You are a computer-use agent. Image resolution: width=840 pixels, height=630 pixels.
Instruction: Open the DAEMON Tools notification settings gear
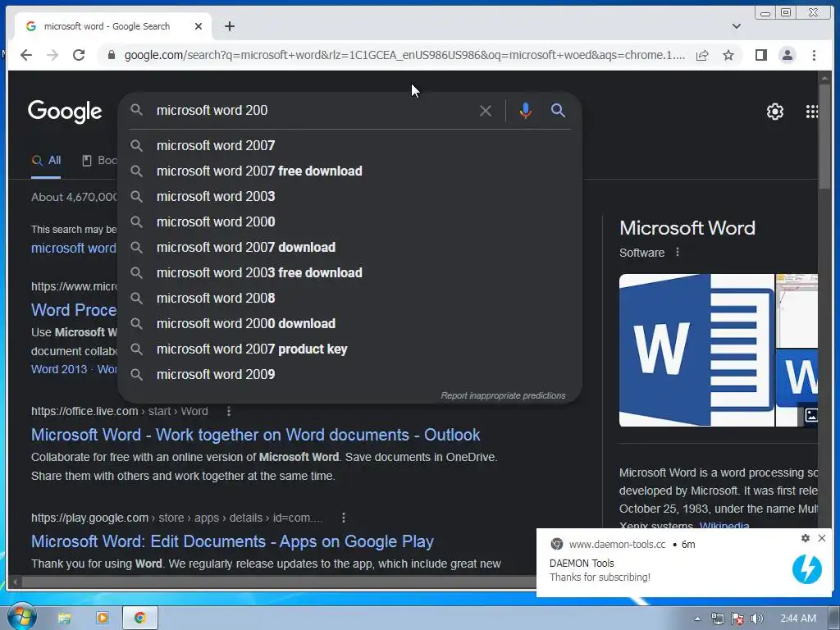point(806,538)
